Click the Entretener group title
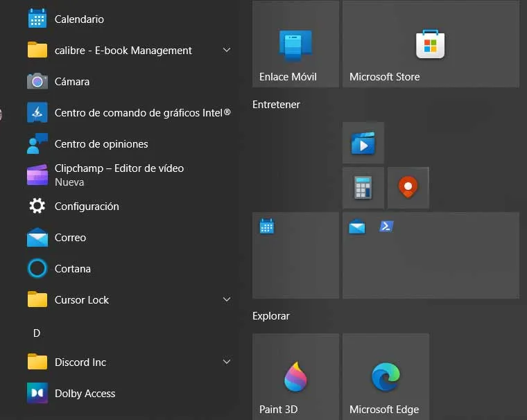 [x=276, y=105]
